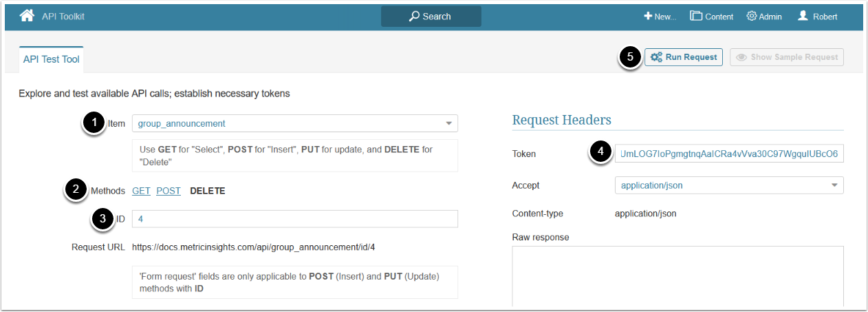Switch to the API Test Tool tab

coord(52,59)
